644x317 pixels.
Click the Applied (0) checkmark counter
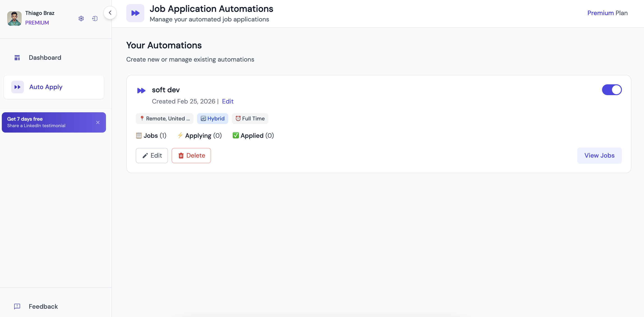point(253,136)
